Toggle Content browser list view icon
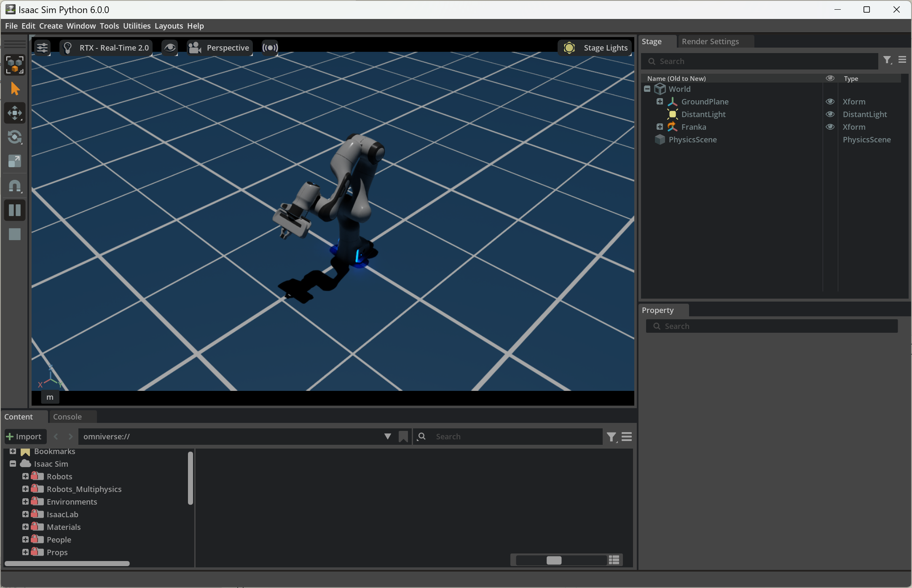912x588 pixels. 614,560
